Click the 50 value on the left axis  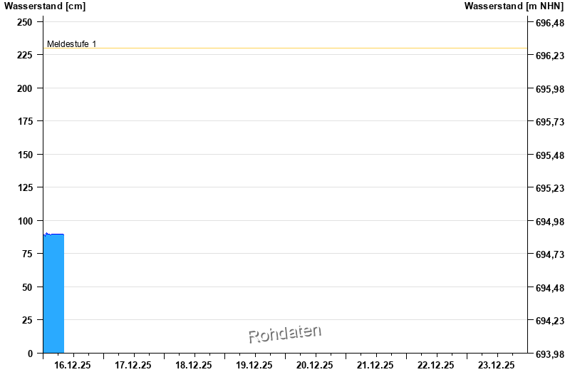pos(28,287)
